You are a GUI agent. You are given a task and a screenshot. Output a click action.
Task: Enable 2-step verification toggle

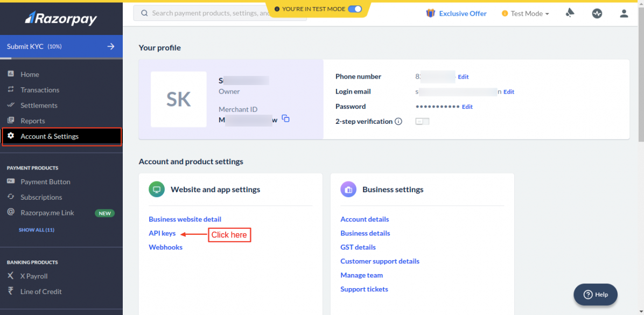pos(422,122)
